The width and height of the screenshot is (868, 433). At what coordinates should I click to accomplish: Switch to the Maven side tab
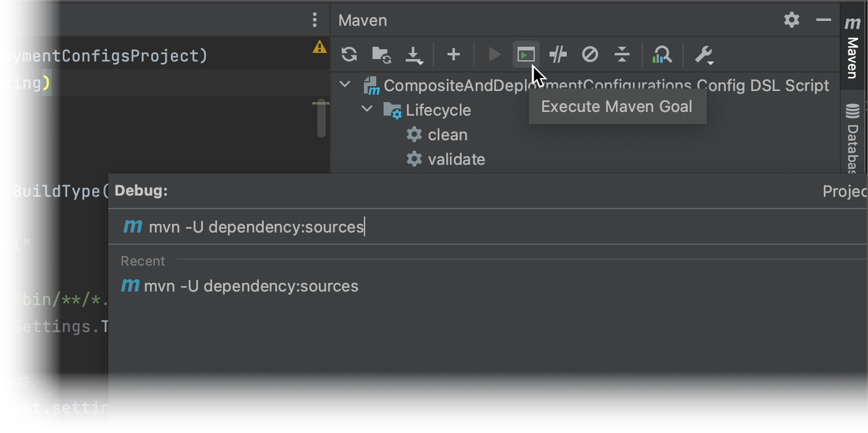853,49
